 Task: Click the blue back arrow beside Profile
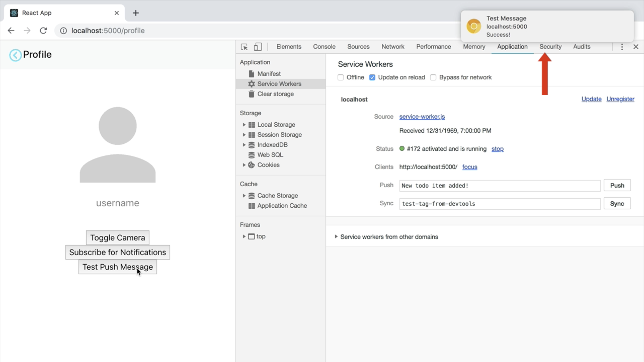coord(15,55)
